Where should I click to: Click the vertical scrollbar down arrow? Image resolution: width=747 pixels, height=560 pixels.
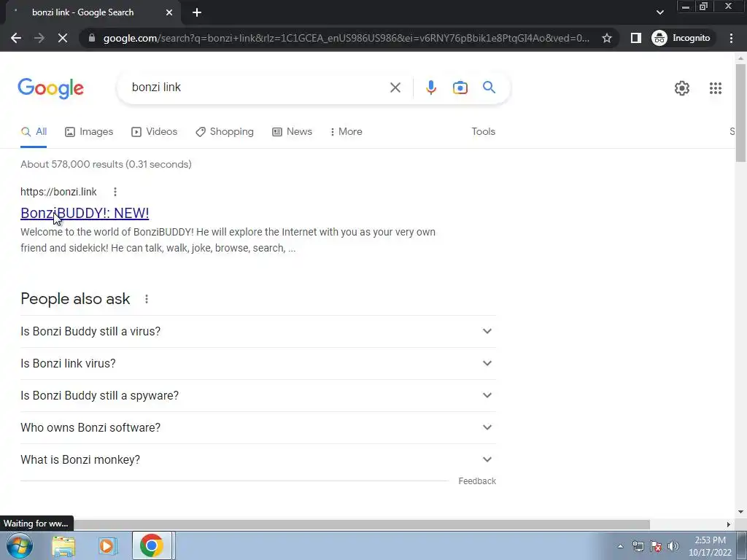coord(740,513)
